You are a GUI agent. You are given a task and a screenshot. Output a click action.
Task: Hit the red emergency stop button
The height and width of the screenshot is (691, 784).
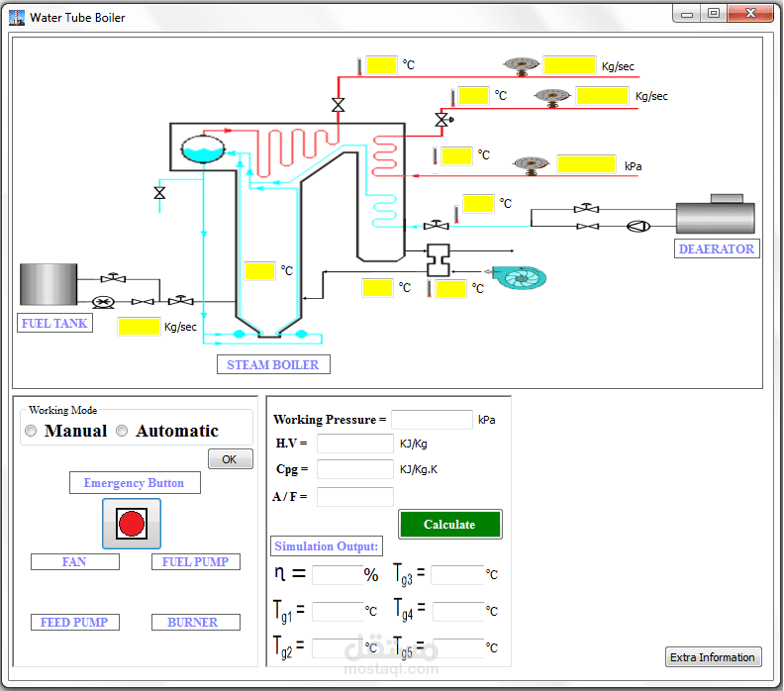click(x=132, y=524)
